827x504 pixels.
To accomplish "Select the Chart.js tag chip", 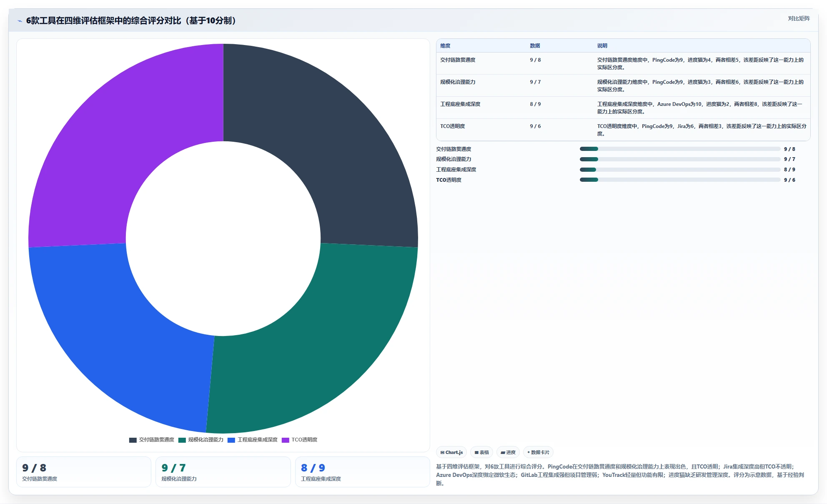I will [451, 452].
